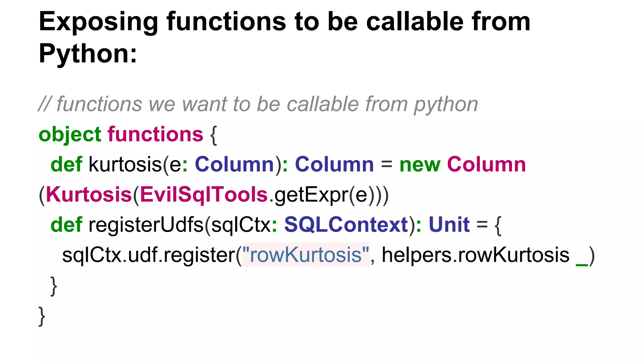
Task: Click the blue "SQLContext" type name
Action: click(x=346, y=225)
